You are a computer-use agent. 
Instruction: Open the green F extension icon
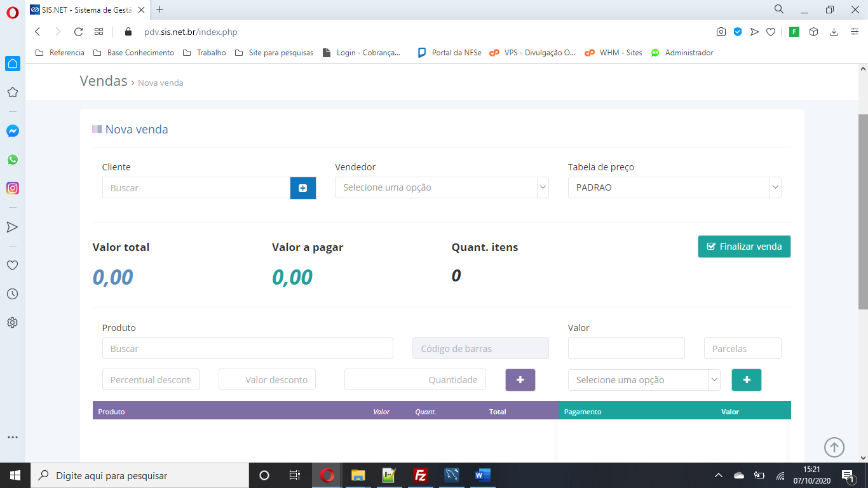pos(794,32)
